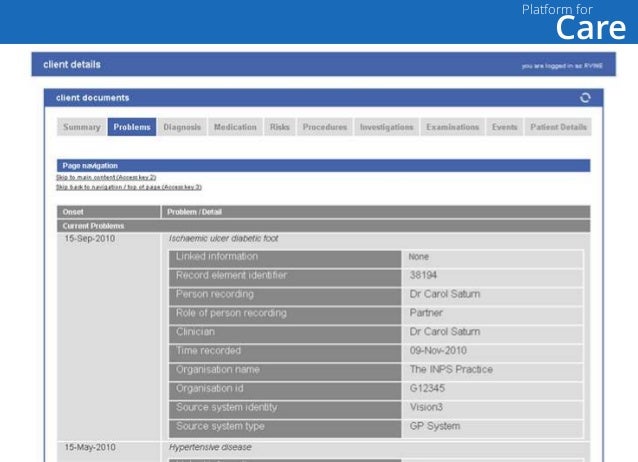Select the Problems tab
Image resolution: width=638 pixels, height=462 pixels.
(132, 127)
